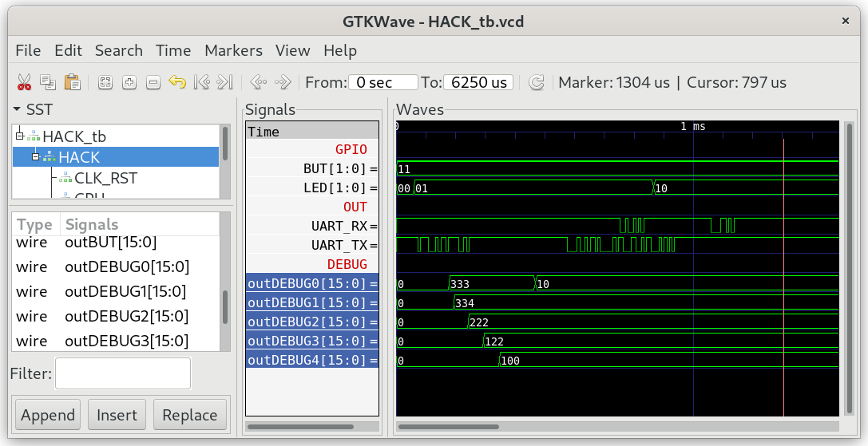Click the To time input field
Viewport: 868px width, 446px height.
[x=478, y=82]
